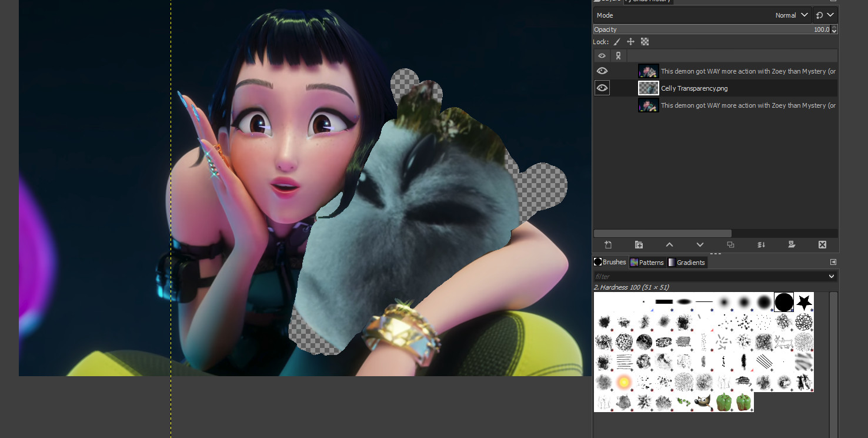Toggle the lock pixels paintbrush icon

616,42
